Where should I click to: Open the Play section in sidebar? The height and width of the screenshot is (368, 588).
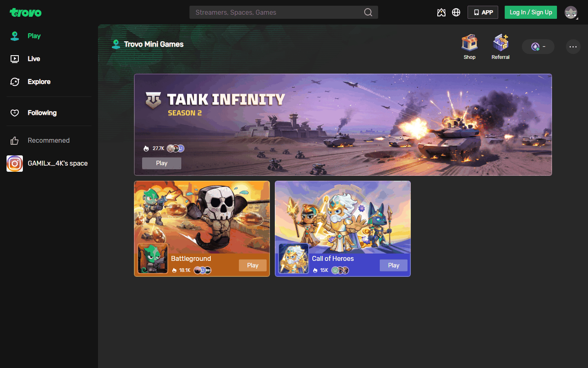click(x=49, y=36)
